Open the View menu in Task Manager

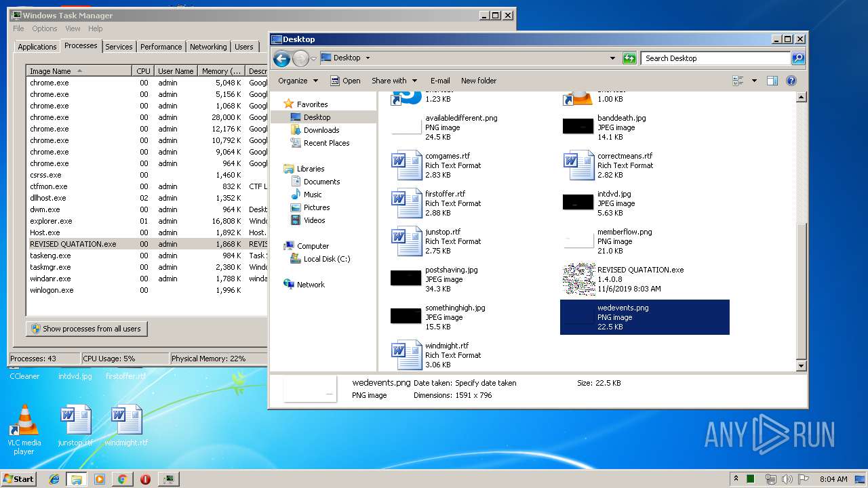pos(73,28)
